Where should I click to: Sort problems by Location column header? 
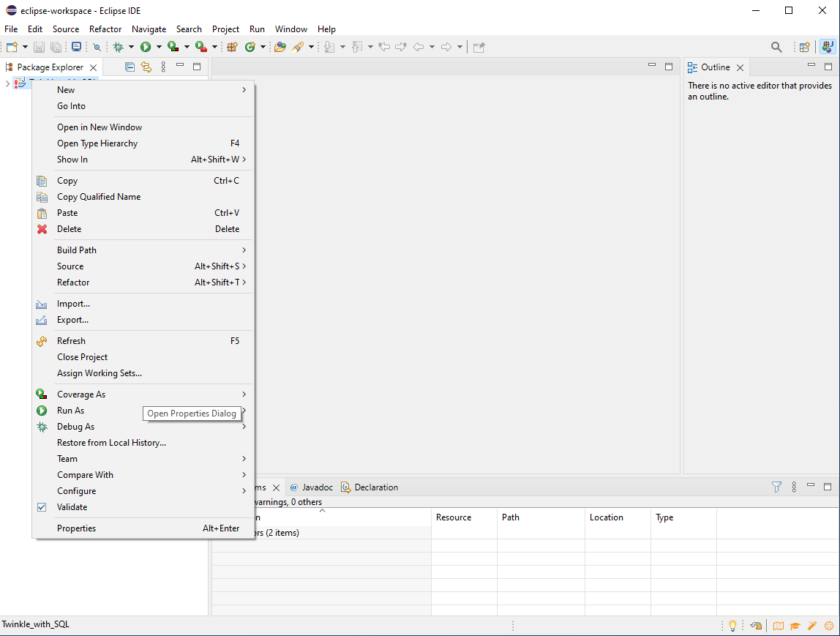pyautogui.click(x=618, y=517)
